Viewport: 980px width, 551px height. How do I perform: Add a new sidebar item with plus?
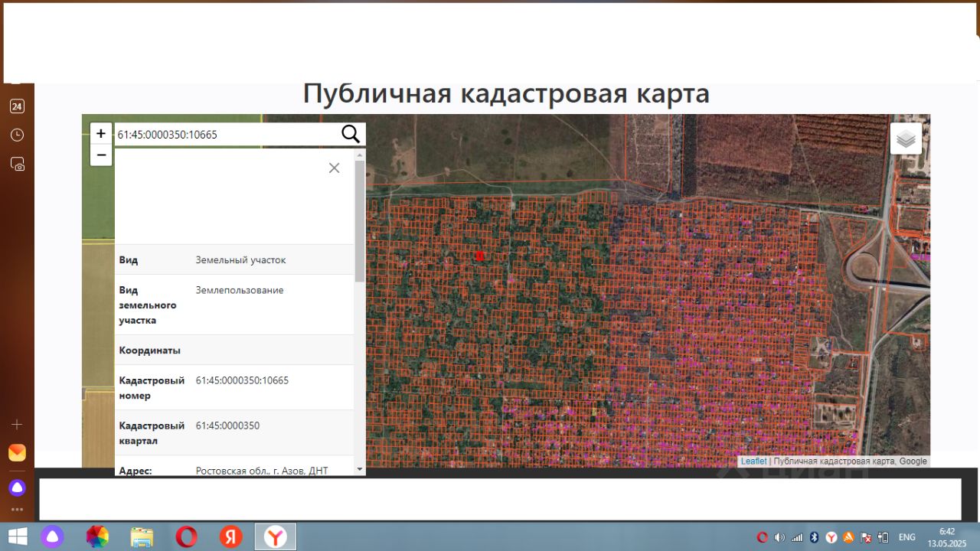point(17,424)
